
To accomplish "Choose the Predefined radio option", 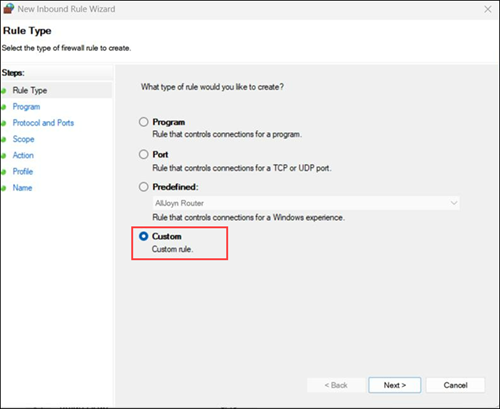I will click(x=144, y=187).
